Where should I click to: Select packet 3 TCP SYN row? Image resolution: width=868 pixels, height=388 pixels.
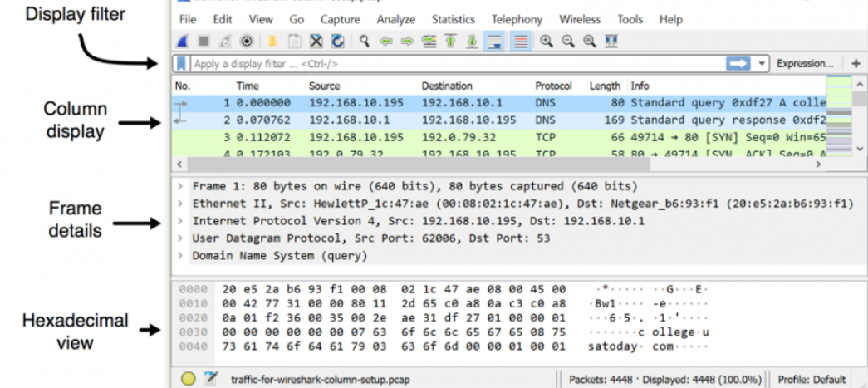499,137
